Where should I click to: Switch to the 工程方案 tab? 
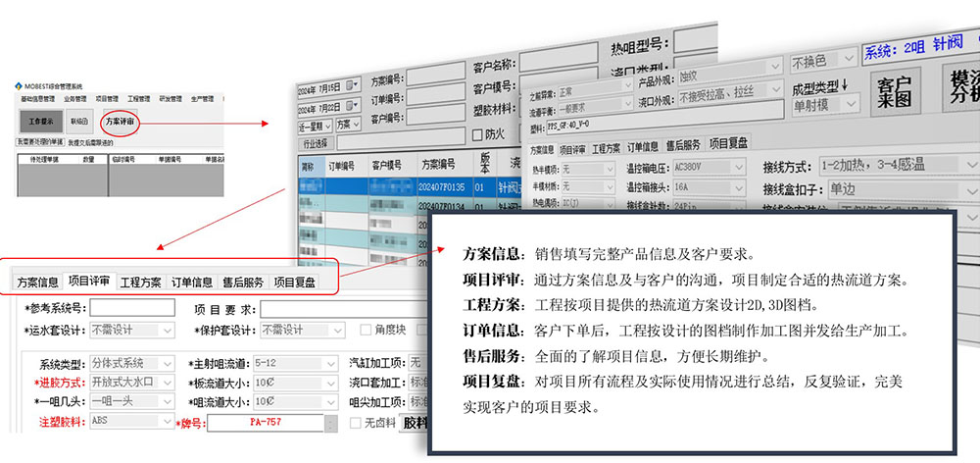point(140,283)
